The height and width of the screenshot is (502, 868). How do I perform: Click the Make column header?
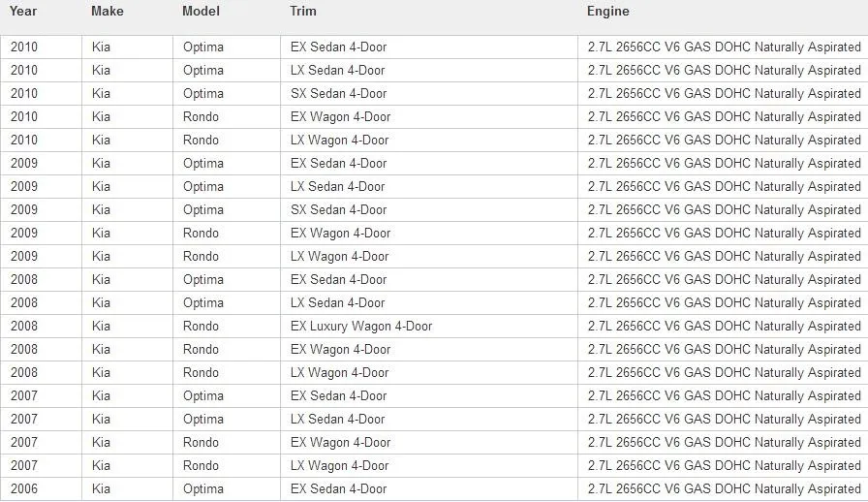pyautogui.click(x=108, y=11)
